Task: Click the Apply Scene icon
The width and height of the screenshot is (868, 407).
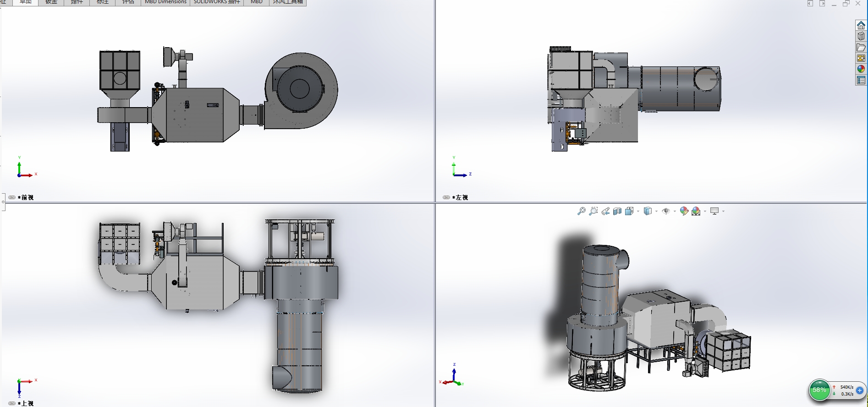Action: tap(696, 211)
